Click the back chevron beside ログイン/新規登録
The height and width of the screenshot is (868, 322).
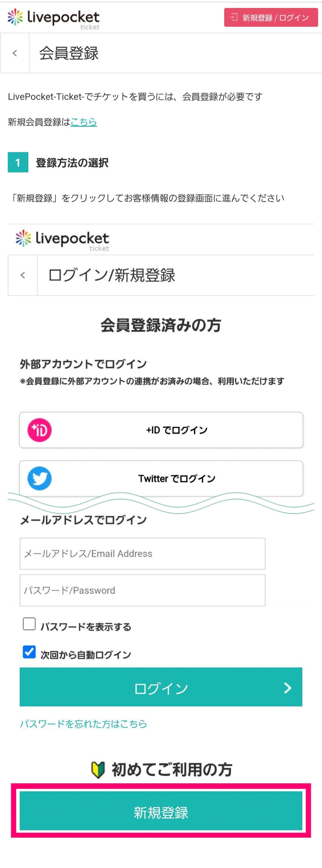pos(23,275)
